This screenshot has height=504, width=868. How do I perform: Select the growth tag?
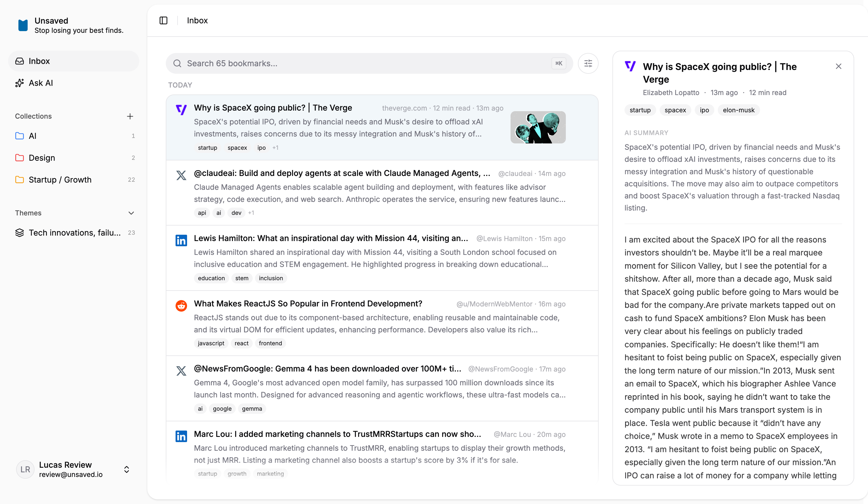(x=237, y=474)
